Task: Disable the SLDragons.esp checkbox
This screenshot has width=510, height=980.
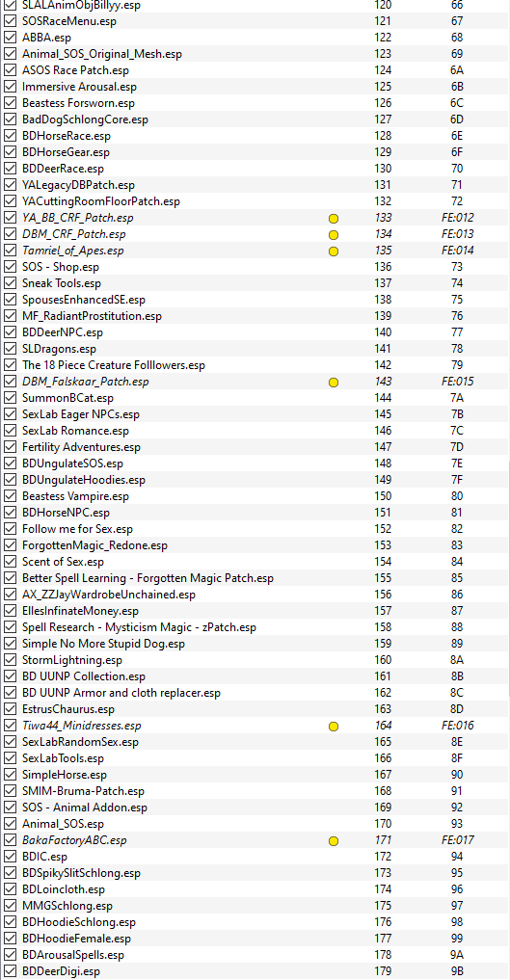Action: pos(10,349)
